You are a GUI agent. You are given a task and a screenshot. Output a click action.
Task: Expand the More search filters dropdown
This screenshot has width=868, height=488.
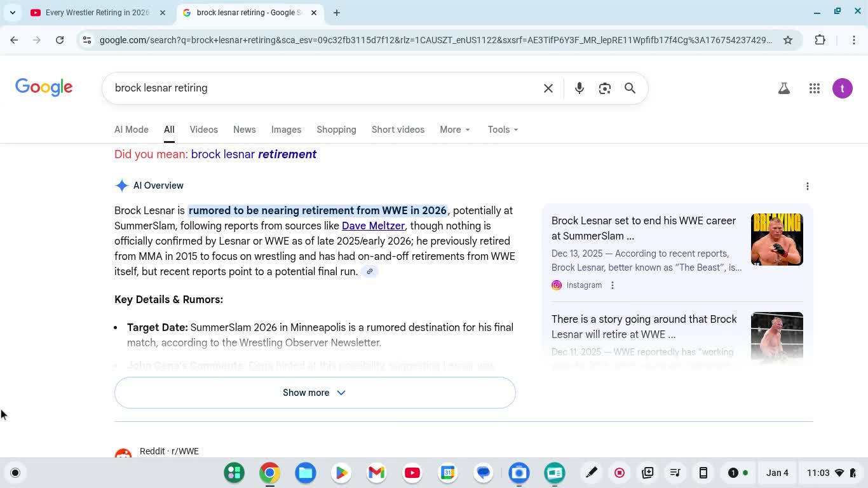(x=455, y=130)
